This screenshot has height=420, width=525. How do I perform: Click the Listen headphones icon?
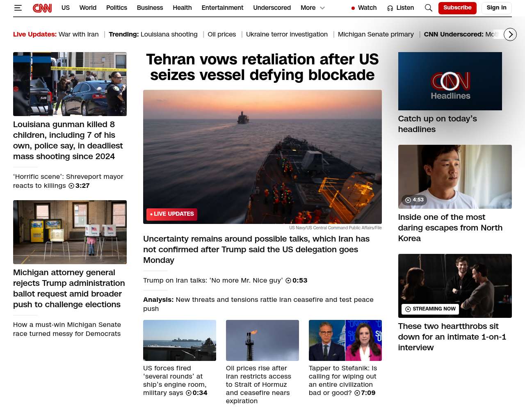[390, 8]
